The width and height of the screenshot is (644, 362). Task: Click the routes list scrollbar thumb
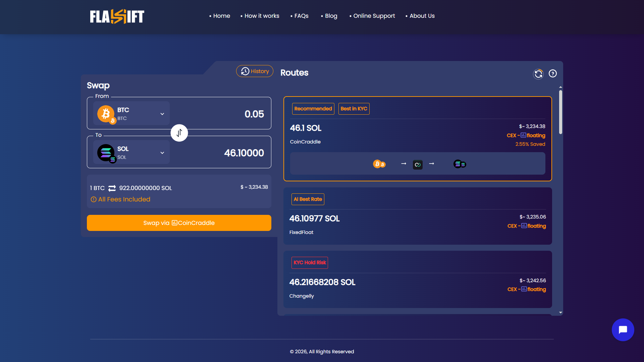point(560,112)
